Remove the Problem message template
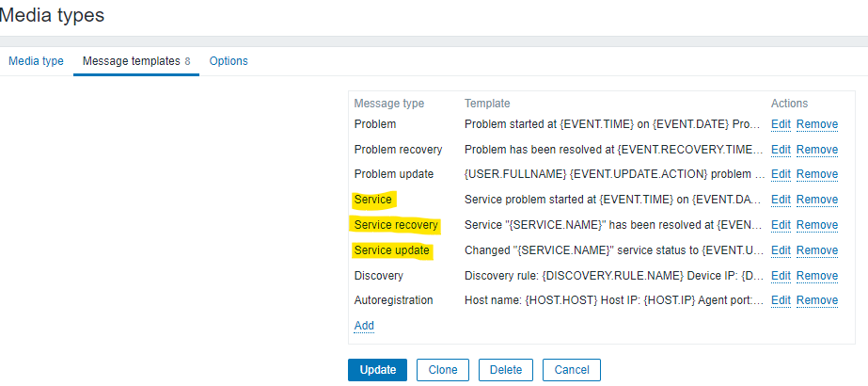Image resolution: width=868 pixels, height=386 pixels. point(816,124)
